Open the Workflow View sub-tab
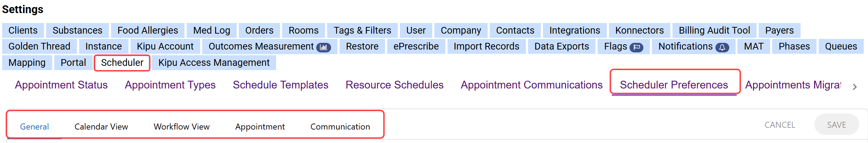The height and width of the screenshot is (143, 868). pyautogui.click(x=181, y=127)
